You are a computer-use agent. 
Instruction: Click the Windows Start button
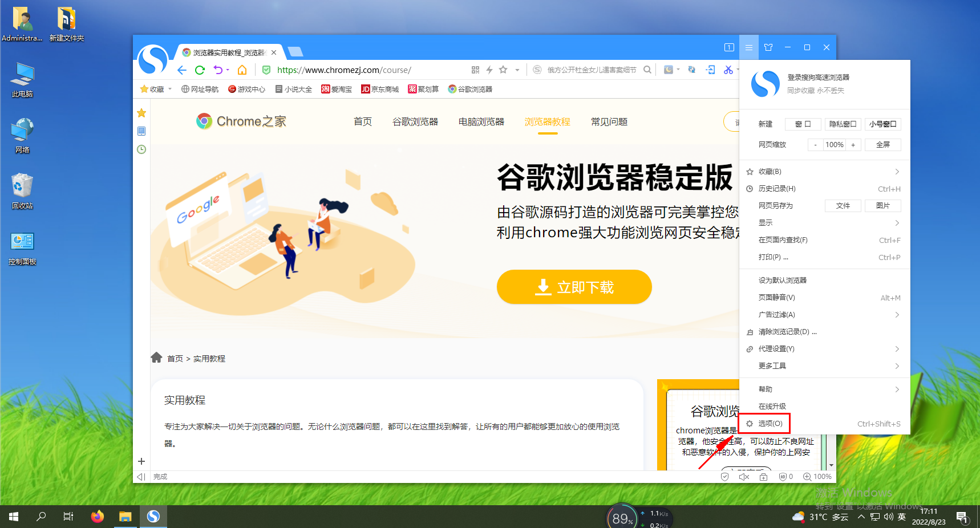(14, 517)
